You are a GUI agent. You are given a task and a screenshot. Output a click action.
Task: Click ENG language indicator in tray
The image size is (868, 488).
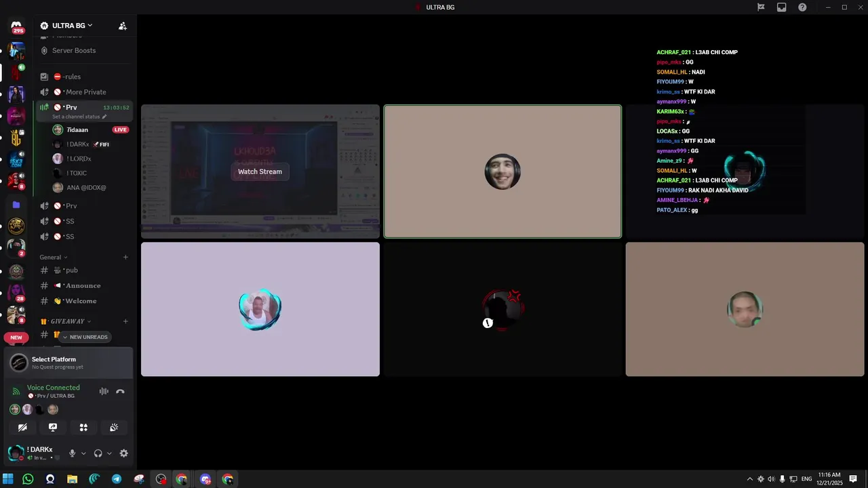[x=806, y=479]
